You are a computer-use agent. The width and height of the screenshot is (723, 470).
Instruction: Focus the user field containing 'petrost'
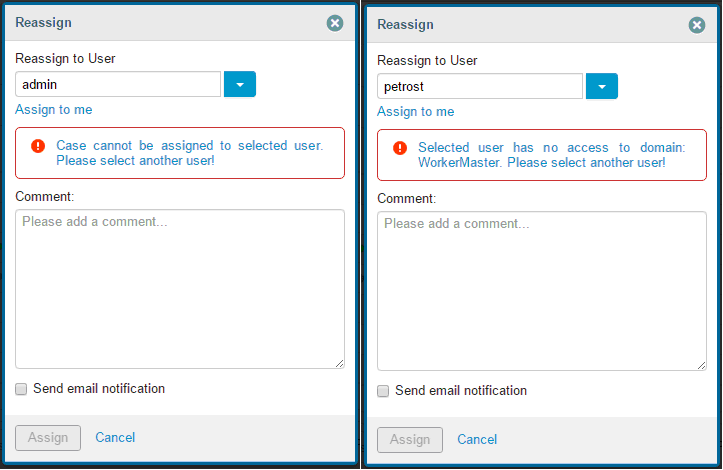tap(480, 87)
